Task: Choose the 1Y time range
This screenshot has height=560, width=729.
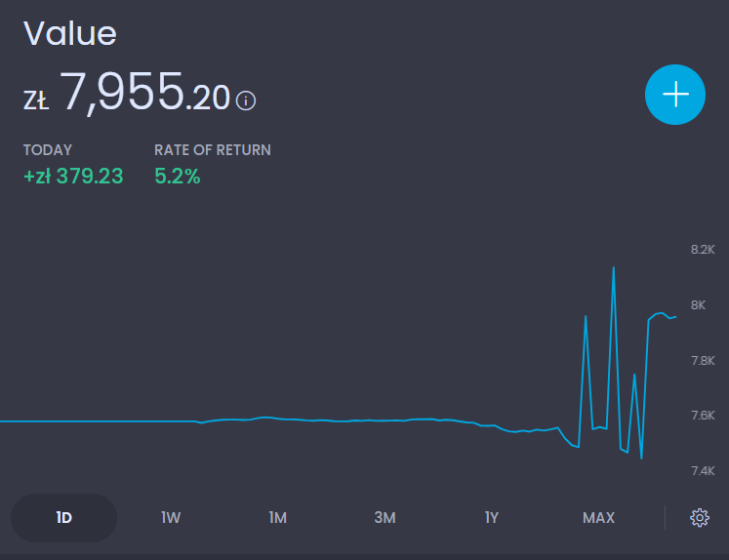Action: [x=492, y=517]
